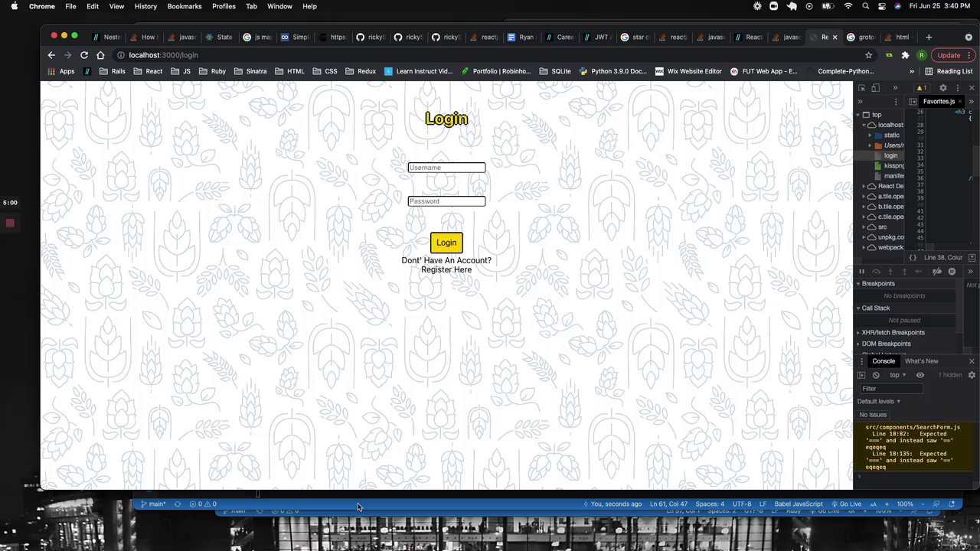Toggle the Sources navigator sidebar icon
Viewport: 980px width, 551px height.
click(913, 102)
